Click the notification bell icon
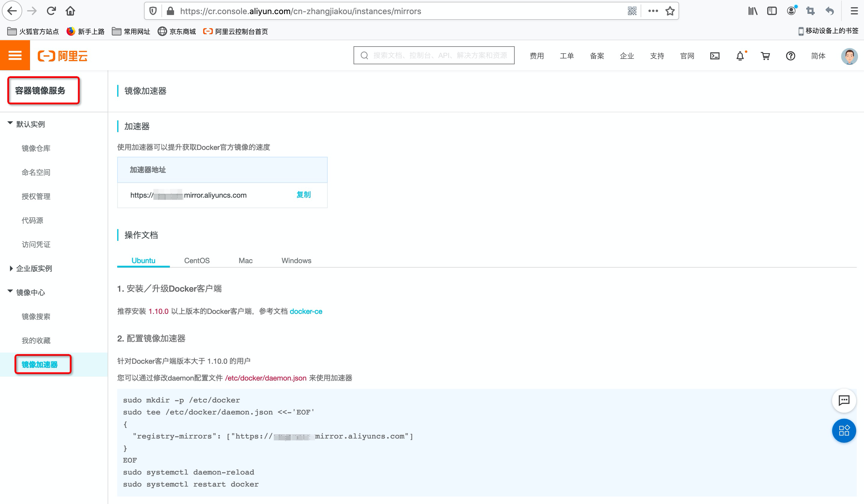The width and height of the screenshot is (864, 504). (740, 56)
